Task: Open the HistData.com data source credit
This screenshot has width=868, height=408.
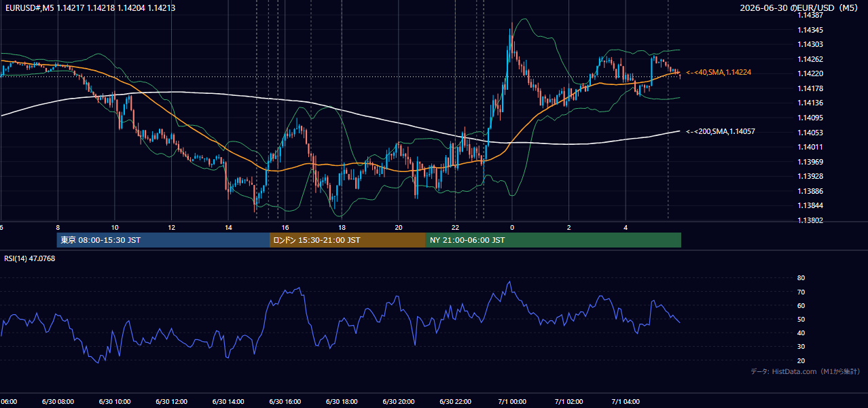Action: point(805,371)
